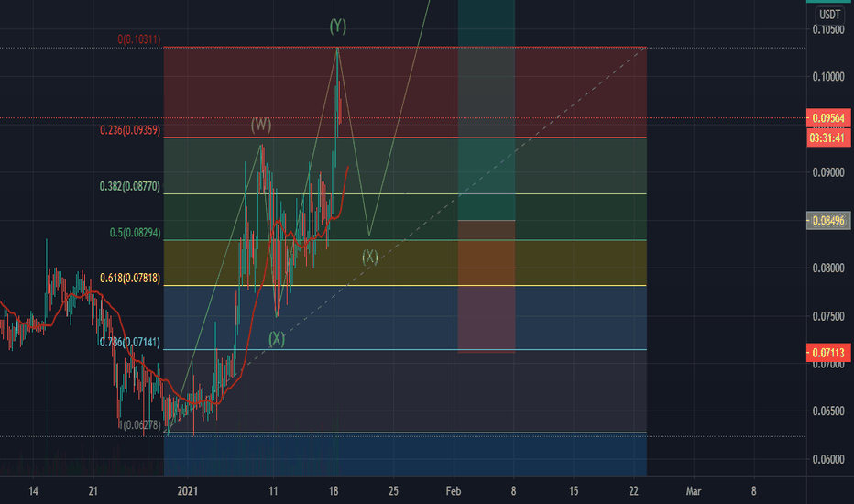Select the 0.5(0.08294) Fibonacci label
Viewport: 854px width, 504px height.
(135, 233)
